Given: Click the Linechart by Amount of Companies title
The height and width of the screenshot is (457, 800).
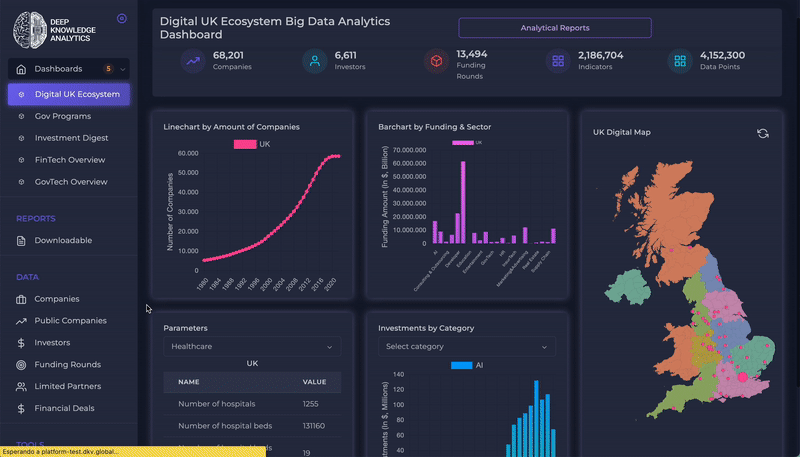Looking at the screenshot, I should (232, 127).
